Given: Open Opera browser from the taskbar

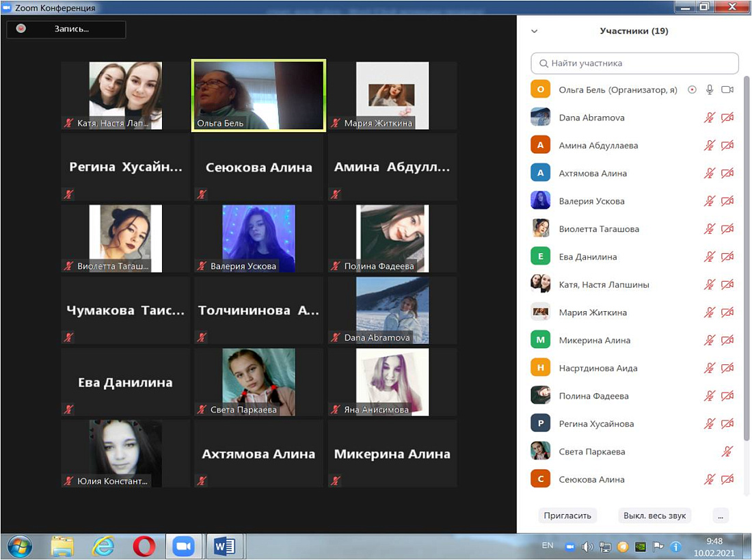Looking at the screenshot, I should point(144,546).
